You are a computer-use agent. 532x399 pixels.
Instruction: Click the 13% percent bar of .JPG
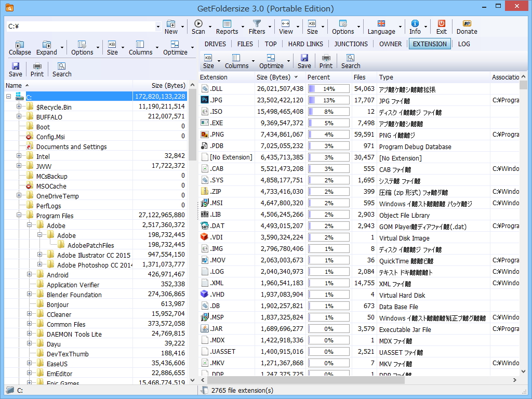point(329,100)
